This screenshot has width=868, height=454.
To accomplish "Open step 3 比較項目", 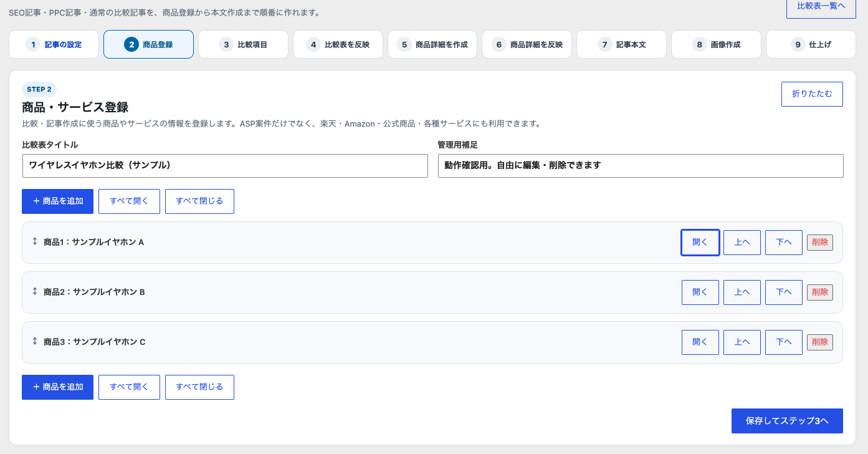I will click(243, 44).
